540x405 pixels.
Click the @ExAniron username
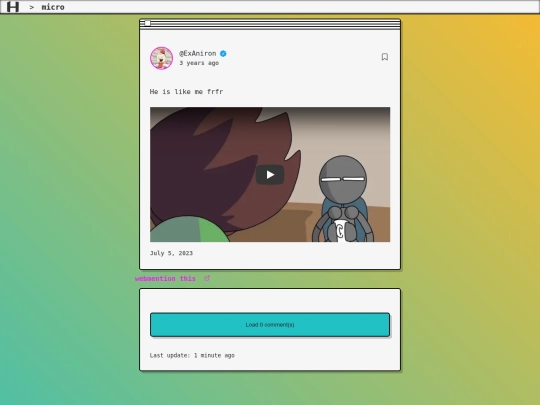coord(197,53)
